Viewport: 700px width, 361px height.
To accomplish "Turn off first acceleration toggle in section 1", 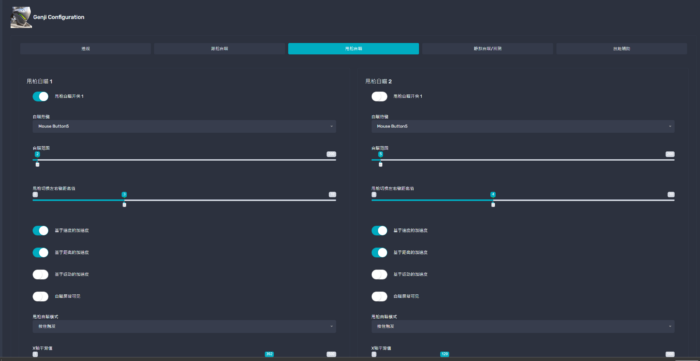I will [x=41, y=231].
